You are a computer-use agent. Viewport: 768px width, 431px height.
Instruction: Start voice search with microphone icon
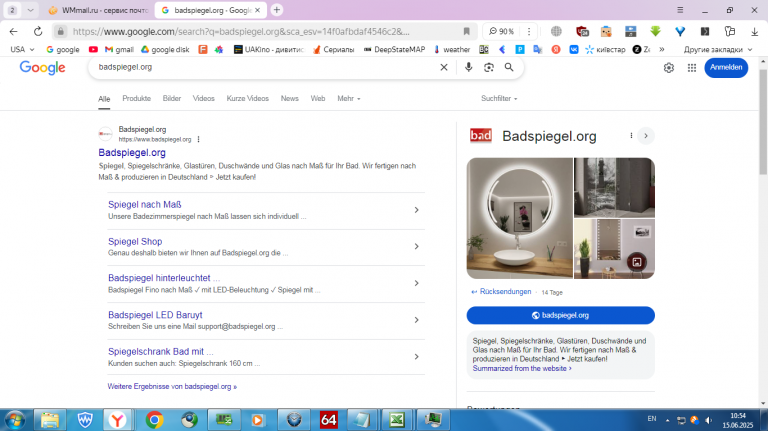pos(469,67)
